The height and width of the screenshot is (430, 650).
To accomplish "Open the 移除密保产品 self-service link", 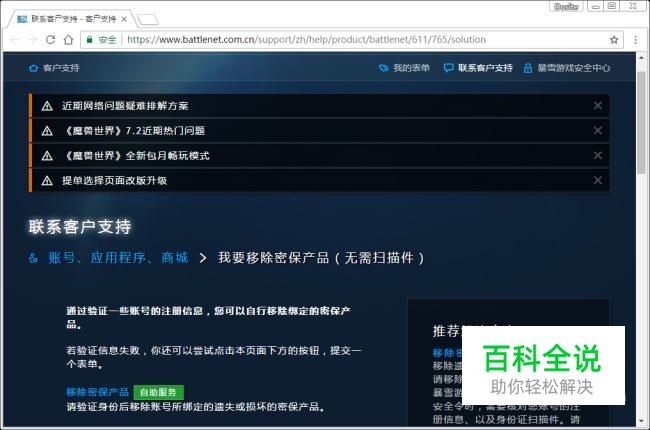I will click(97, 392).
